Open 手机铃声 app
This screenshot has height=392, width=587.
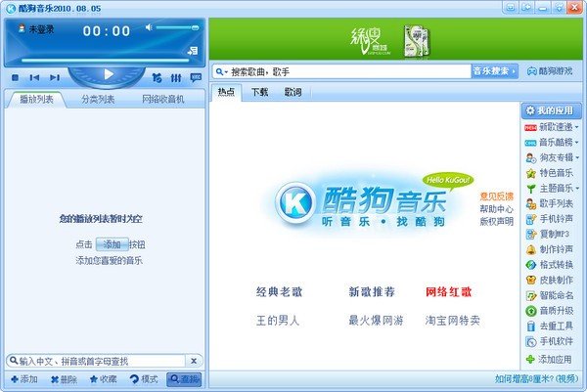(x=550, y=219)
